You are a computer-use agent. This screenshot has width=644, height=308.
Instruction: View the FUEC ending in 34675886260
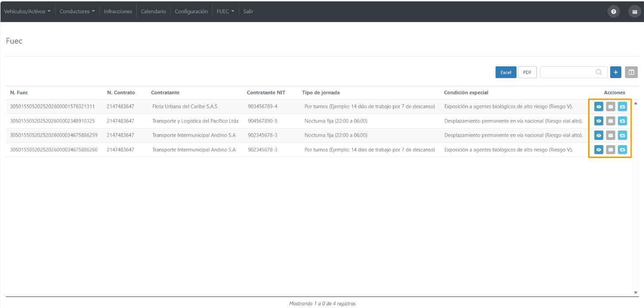click(x=598, y=150)
